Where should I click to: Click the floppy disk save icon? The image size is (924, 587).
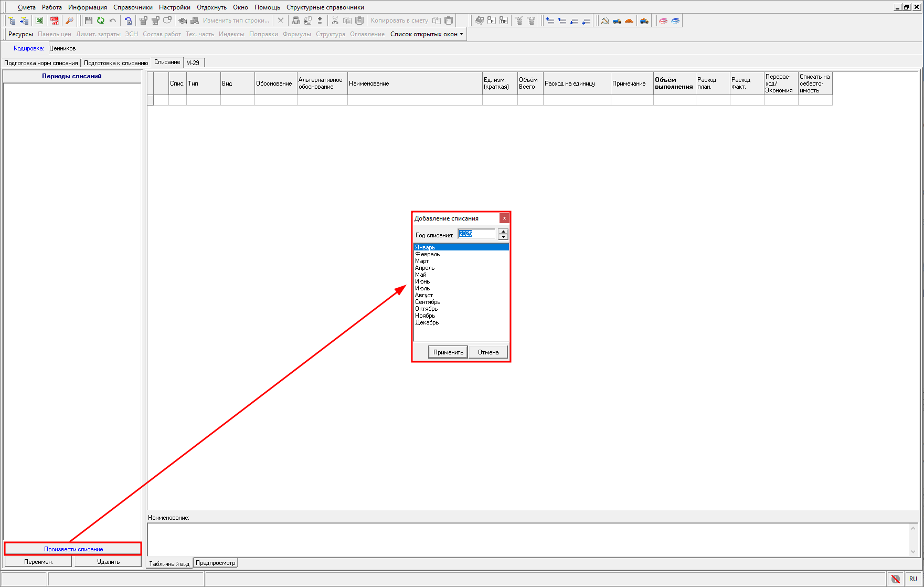pyautogui.click(x=88, y=20)
